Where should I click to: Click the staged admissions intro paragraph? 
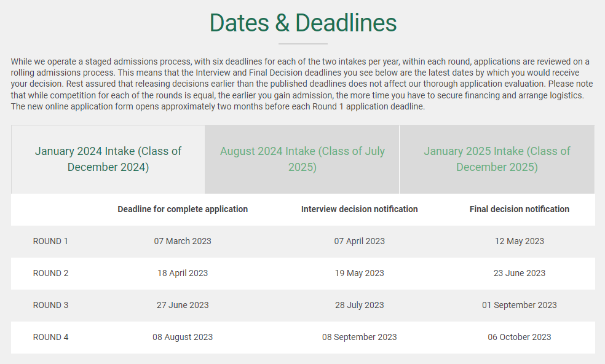(302, 84)
